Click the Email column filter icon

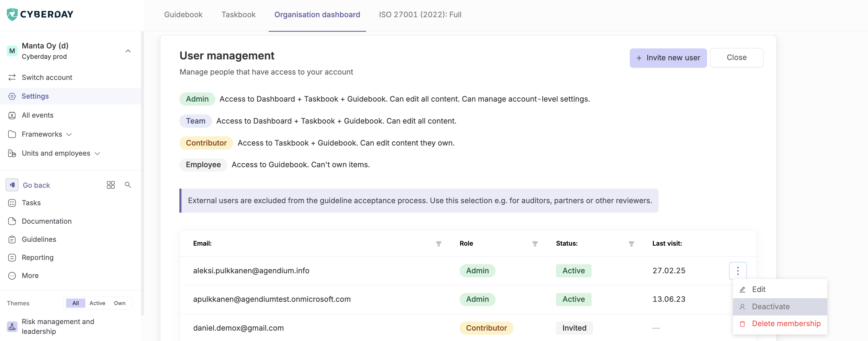pyautogui.click(x=438, y=244)
